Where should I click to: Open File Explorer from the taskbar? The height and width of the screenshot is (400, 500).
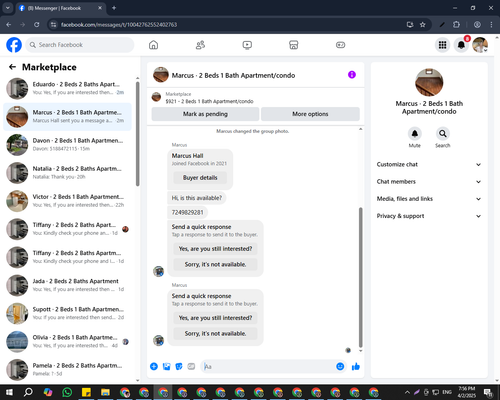(x=105, y=392)
